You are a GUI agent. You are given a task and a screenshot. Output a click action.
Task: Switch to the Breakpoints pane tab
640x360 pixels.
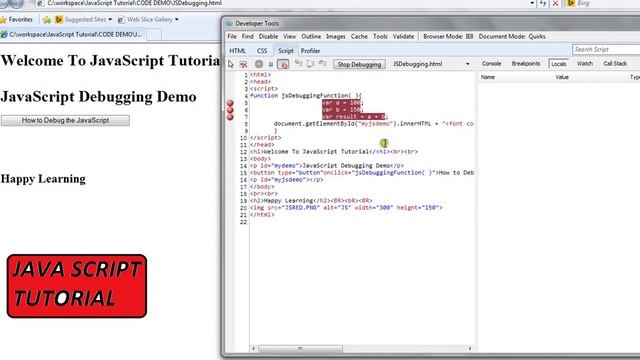[x=526, y=64]
